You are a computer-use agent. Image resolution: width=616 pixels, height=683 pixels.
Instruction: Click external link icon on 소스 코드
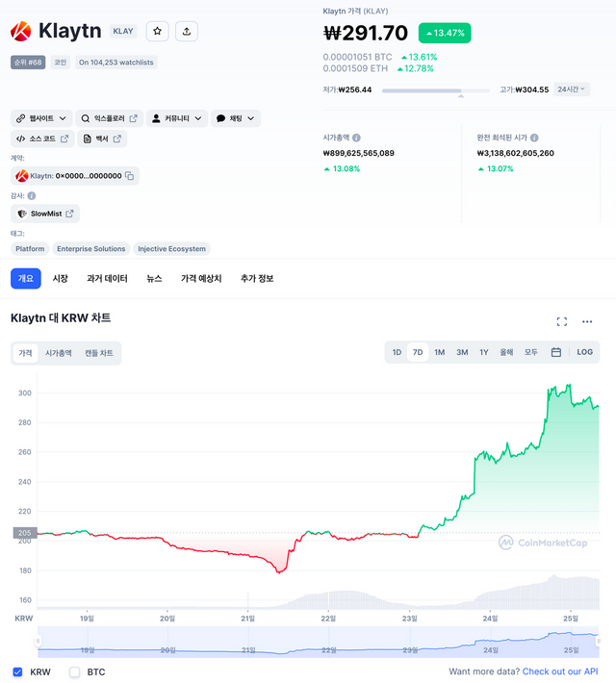point(64,139)
